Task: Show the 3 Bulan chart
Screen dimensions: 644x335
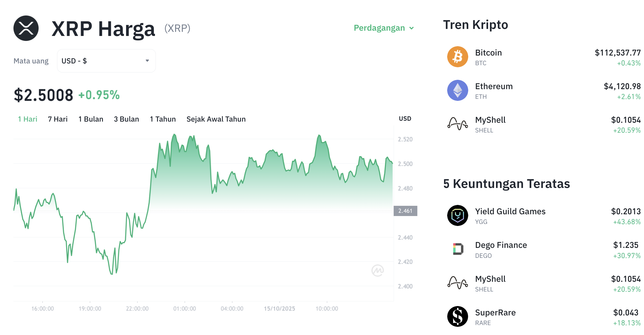Action: click(126, 119)
